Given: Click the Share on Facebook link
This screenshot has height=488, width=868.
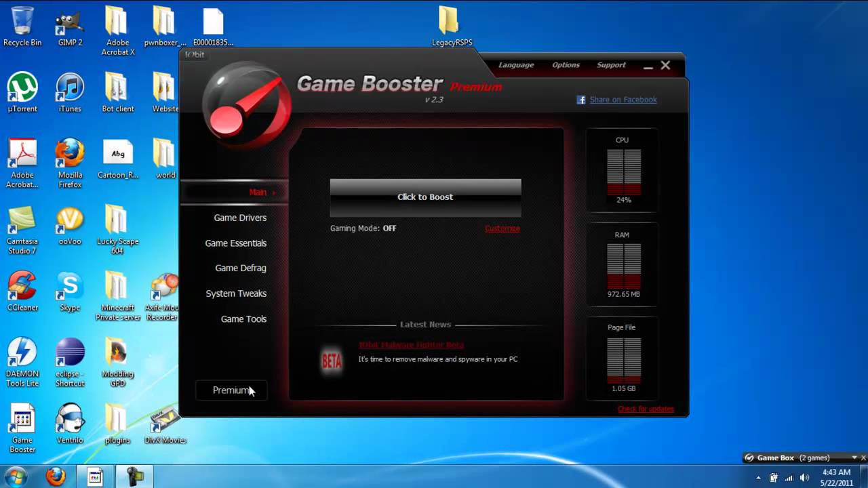Looking at the screenshot, I should pos(623,100).
